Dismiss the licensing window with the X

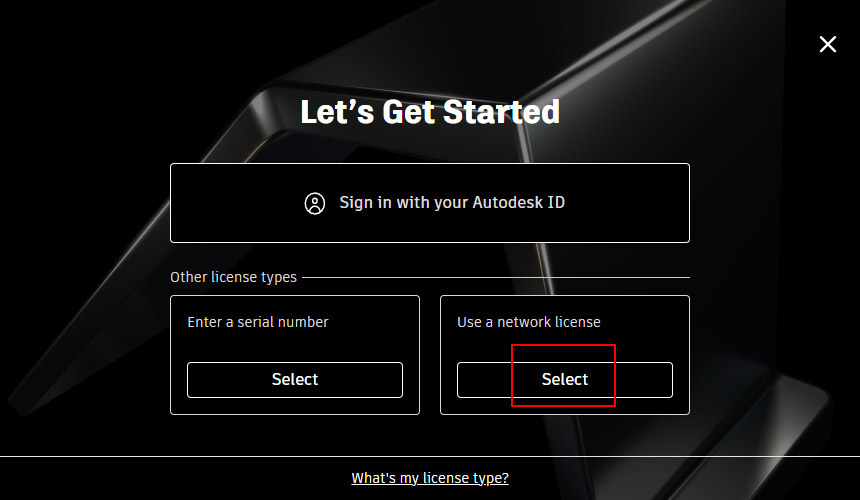pyautogui.click(x=828, y=44)
